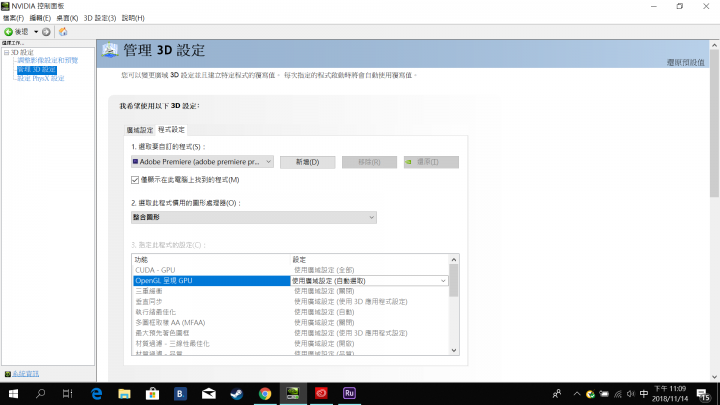The height and width of the screenshot is (405, 720).
Task: Launch Microsoft Edge from the taskbar
Action: [96, 394]
